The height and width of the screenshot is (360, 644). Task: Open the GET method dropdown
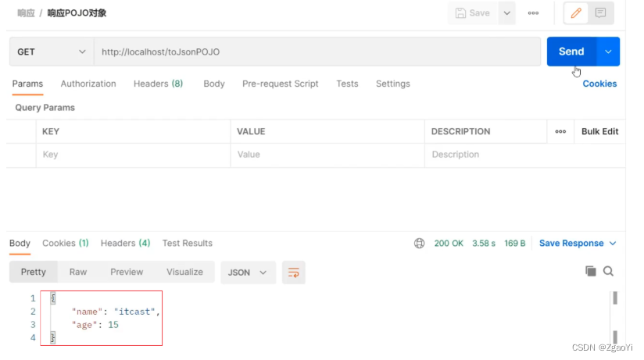pos(52,52)
